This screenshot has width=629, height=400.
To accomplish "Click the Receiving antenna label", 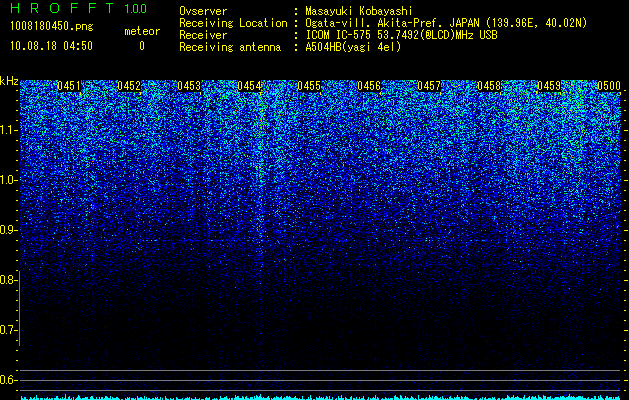I will click(x=230, y=47).
